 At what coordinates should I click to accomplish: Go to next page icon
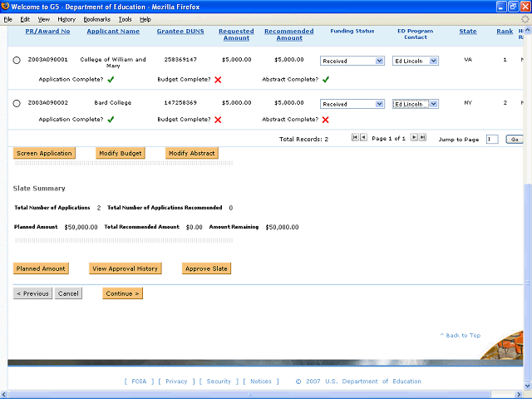(414, 137)
